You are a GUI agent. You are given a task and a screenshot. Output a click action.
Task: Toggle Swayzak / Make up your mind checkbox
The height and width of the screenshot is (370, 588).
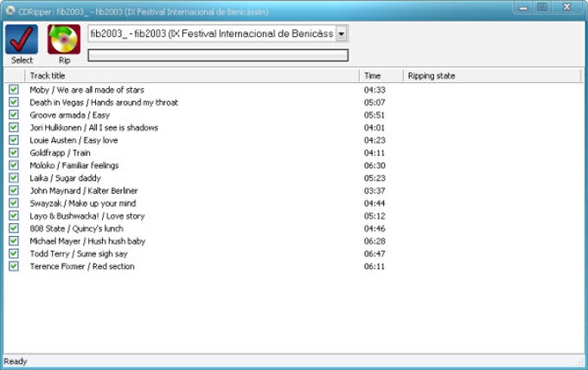pyautogui.click(x=14, y=203)
